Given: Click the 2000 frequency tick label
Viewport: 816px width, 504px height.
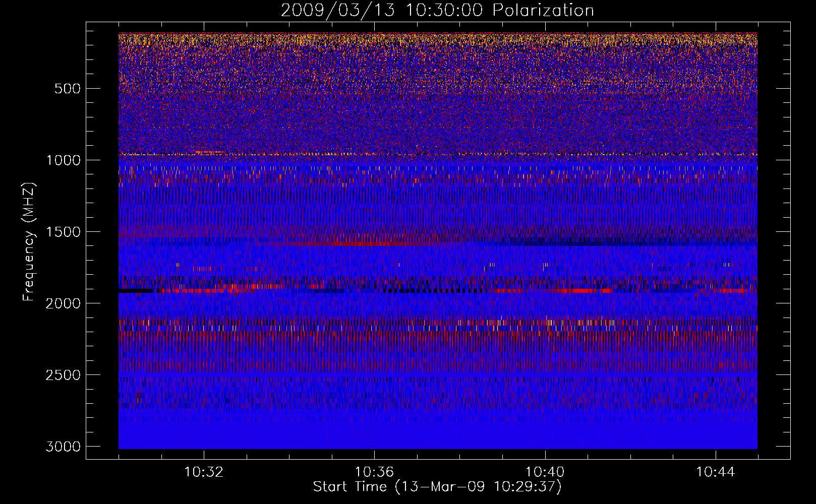Looking at the screenshot, I should tap(63, 303).
